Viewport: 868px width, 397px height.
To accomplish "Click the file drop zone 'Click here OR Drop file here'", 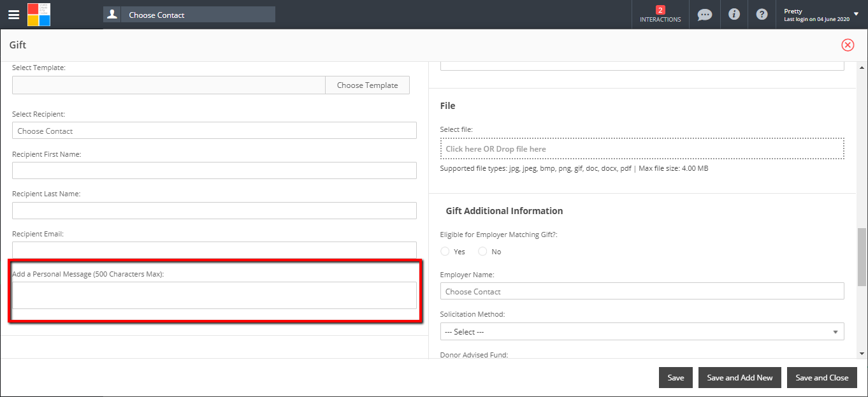I will pyautogui.click(x=642, y=148).
